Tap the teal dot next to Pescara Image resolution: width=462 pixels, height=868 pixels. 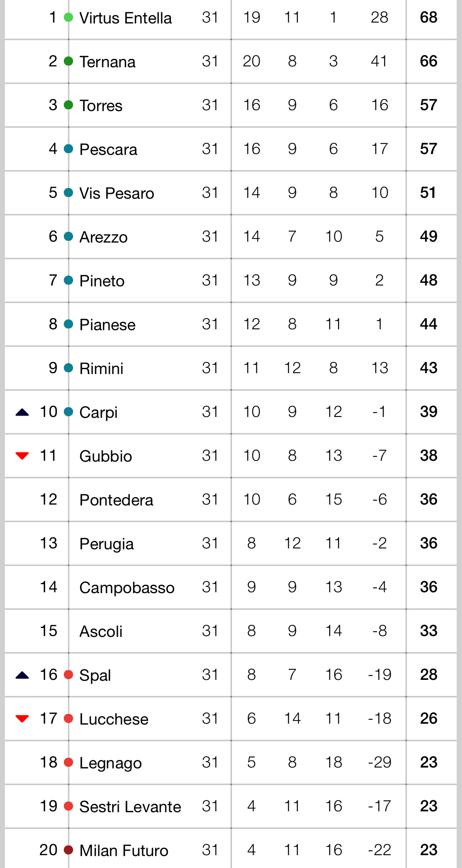coord(68,149)
